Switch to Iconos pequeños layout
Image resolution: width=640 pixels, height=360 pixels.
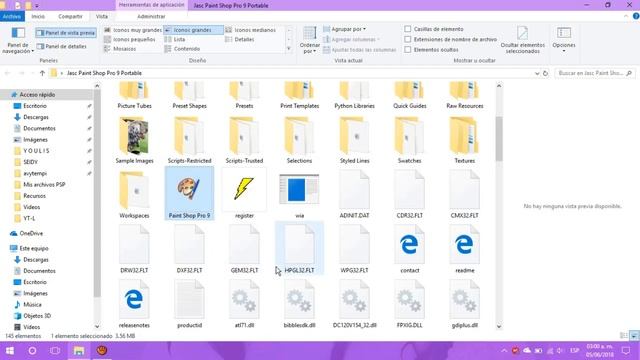pos(130,39)
